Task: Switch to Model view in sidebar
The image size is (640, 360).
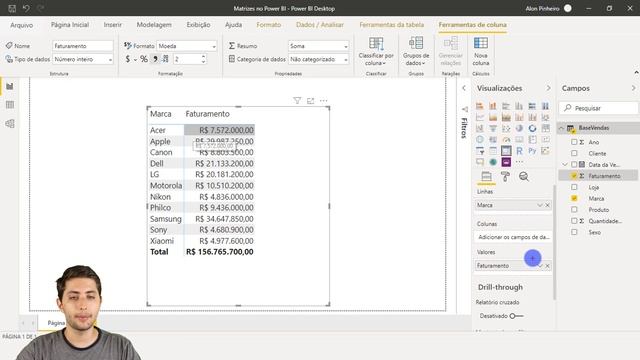Action: point(10,124)
